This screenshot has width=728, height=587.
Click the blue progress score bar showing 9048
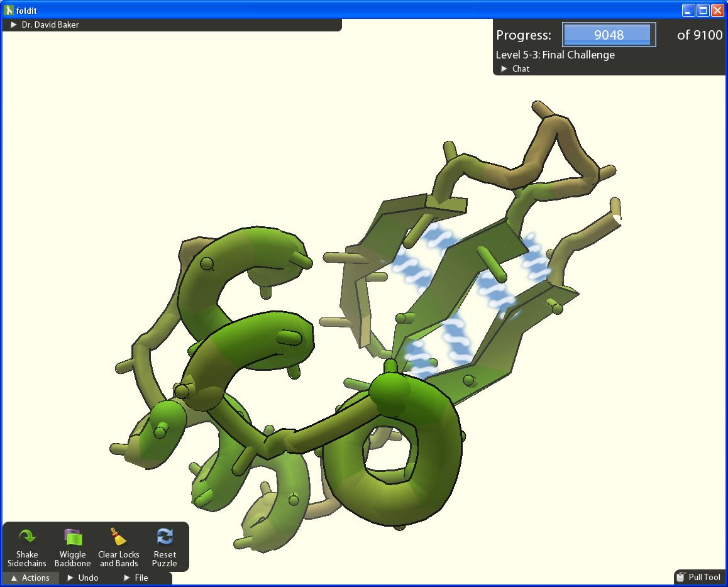coord(609,35)
